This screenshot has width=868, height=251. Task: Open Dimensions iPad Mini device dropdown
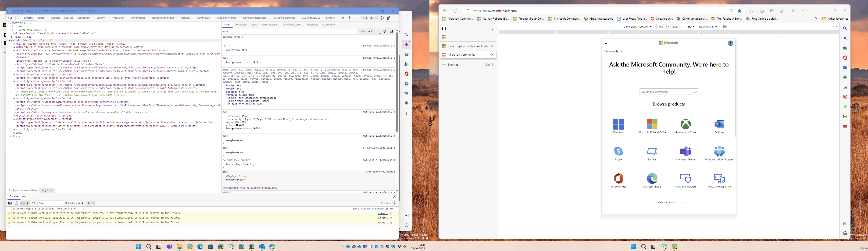pyautogui.click(x=638, y=27)
